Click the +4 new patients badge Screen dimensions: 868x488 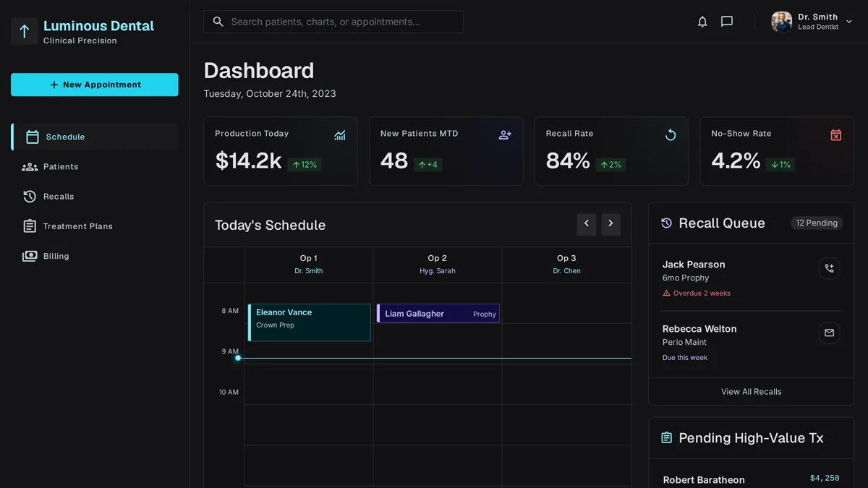click(x=427, y=165)
